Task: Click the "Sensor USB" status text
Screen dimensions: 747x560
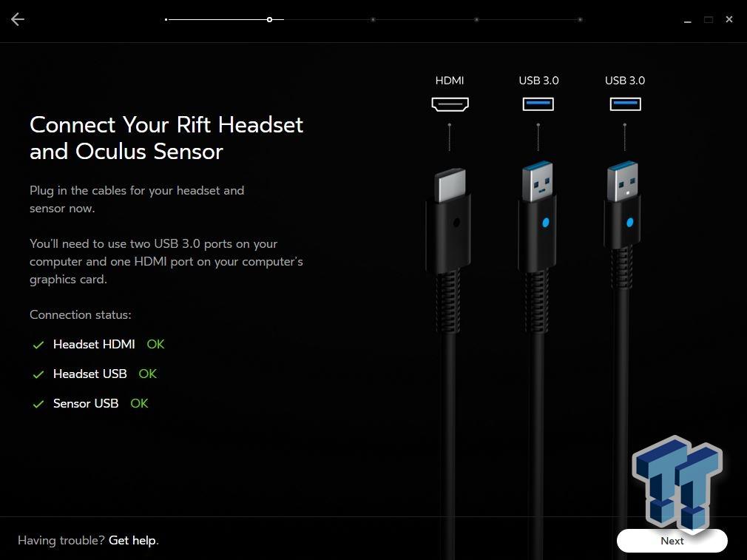Action: [x=86, y=403]
